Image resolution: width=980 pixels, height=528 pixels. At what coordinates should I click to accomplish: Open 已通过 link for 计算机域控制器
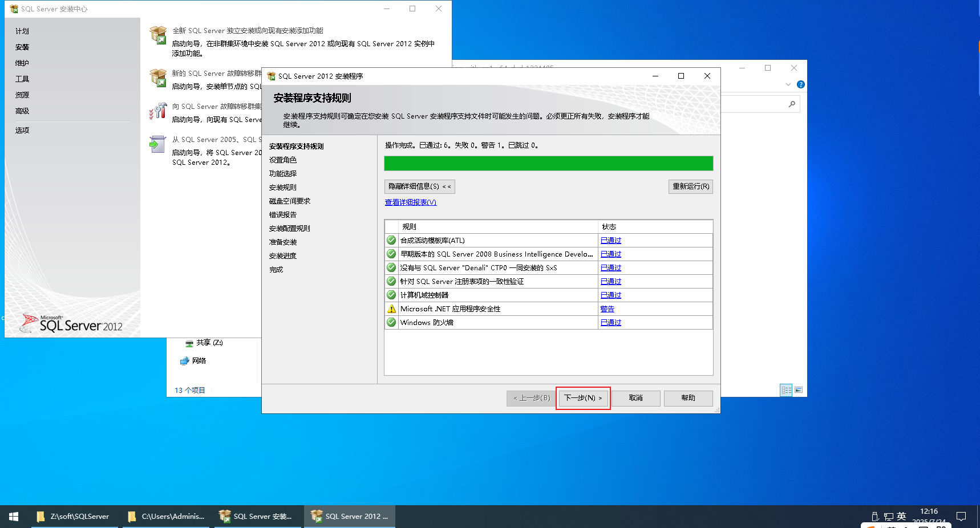[x=611, y=295]
